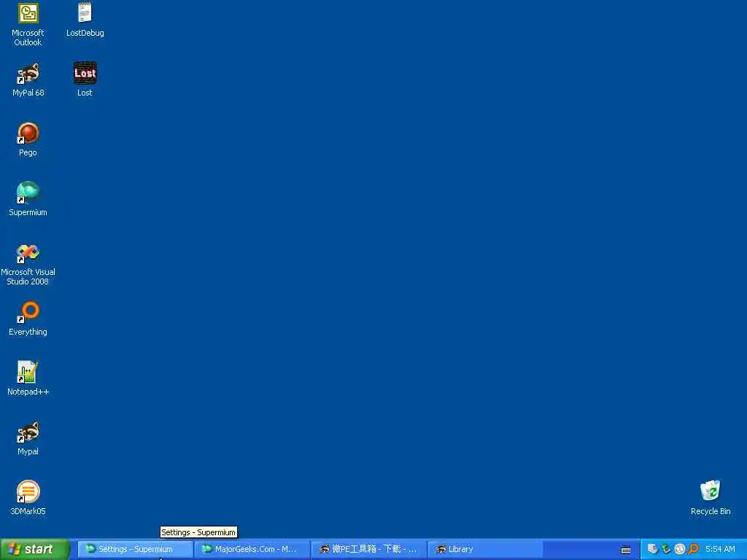Select the 3DMark05 desktop shortcut
747x560 pixels.
(x=28, y=492)
